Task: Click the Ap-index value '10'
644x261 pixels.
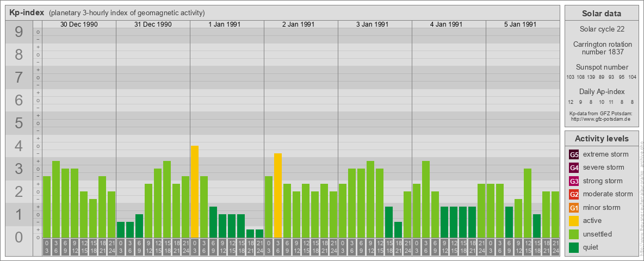Action: 601,102
